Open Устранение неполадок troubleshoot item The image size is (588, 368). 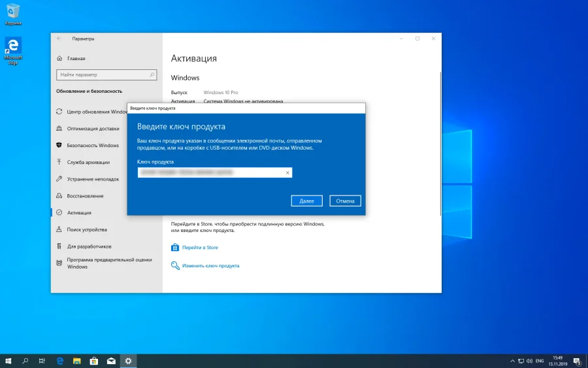coord(93,179)
